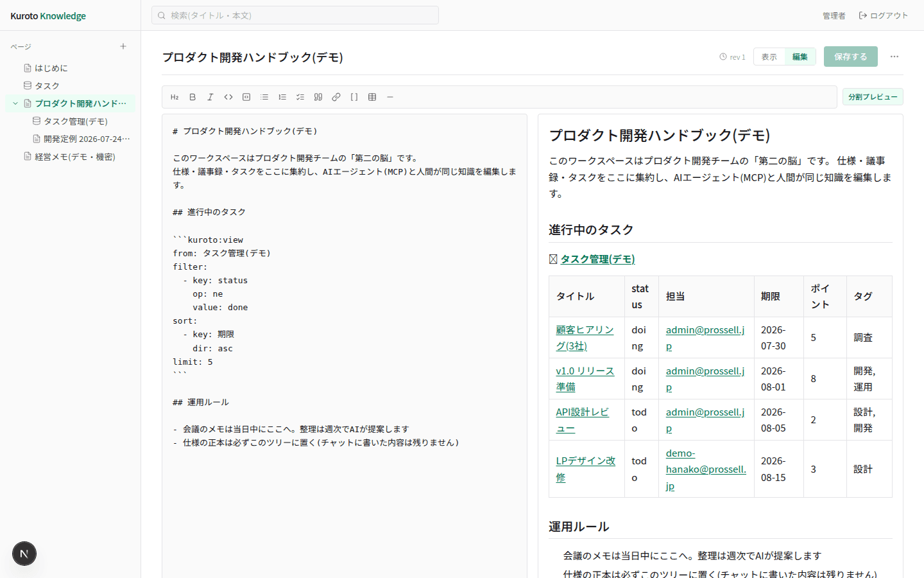Insert a table from the toolbar
The width and height of the screenshot is (924, 578).
(372, 97)
